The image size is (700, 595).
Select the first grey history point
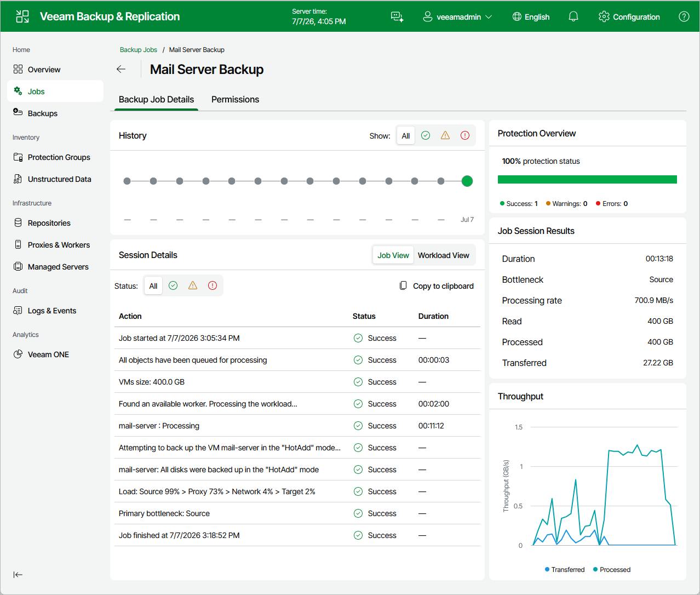pyautogui.click(x=127, y=181)
